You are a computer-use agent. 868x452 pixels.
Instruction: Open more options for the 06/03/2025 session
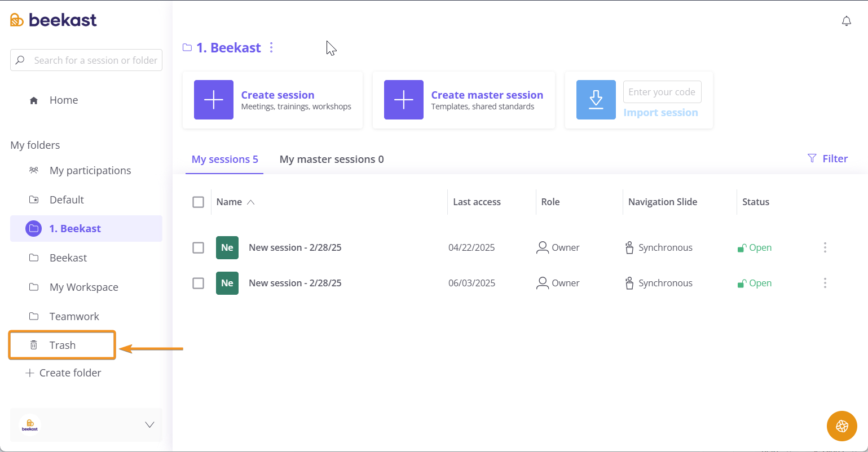tap(825, 283)
